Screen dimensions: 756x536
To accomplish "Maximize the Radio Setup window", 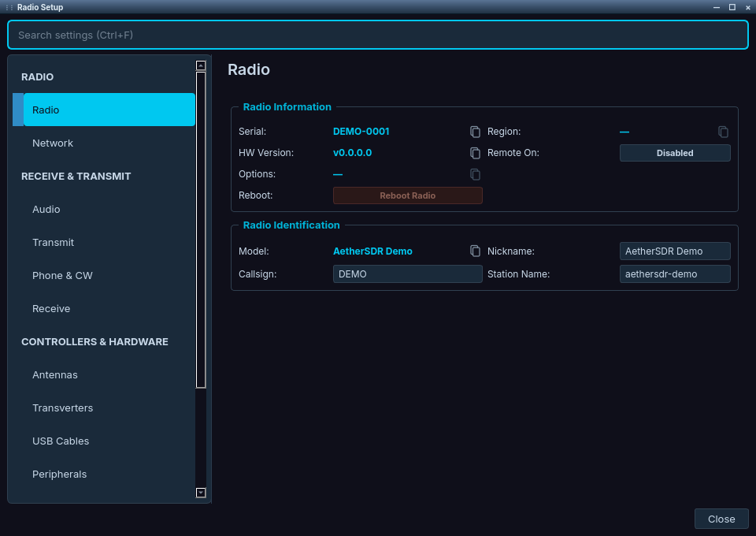I will pos(732,7).
